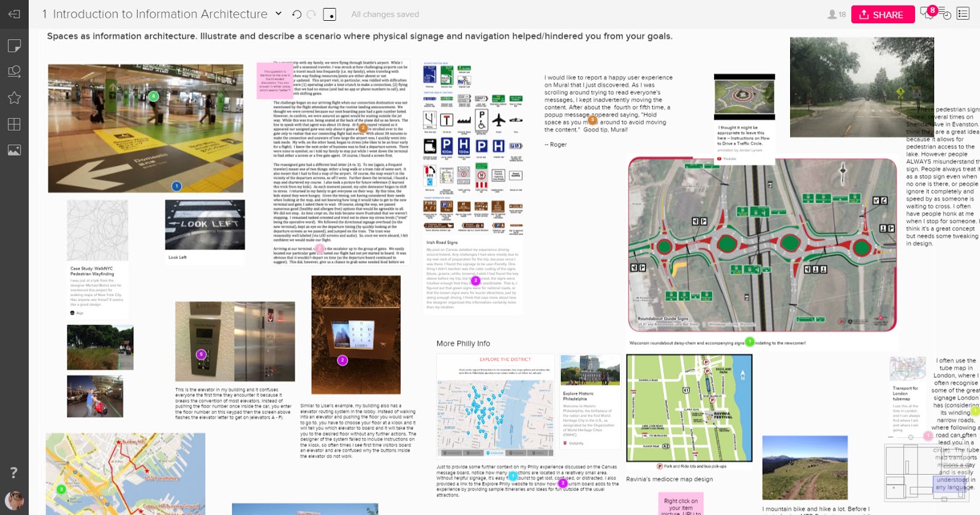
Task: Open the activity history icon
Action: pos(945,14)
